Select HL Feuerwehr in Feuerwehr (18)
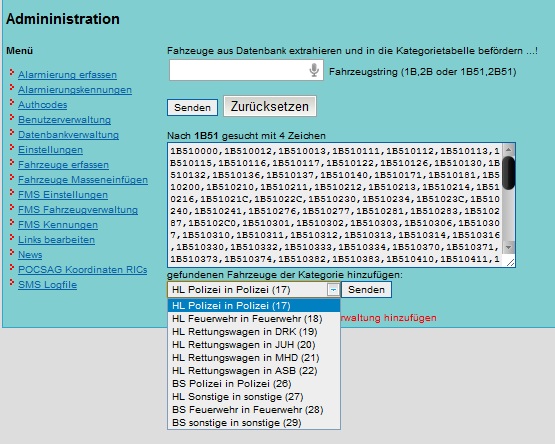Screen dimensions: 555x444 (x=254, y=319)
